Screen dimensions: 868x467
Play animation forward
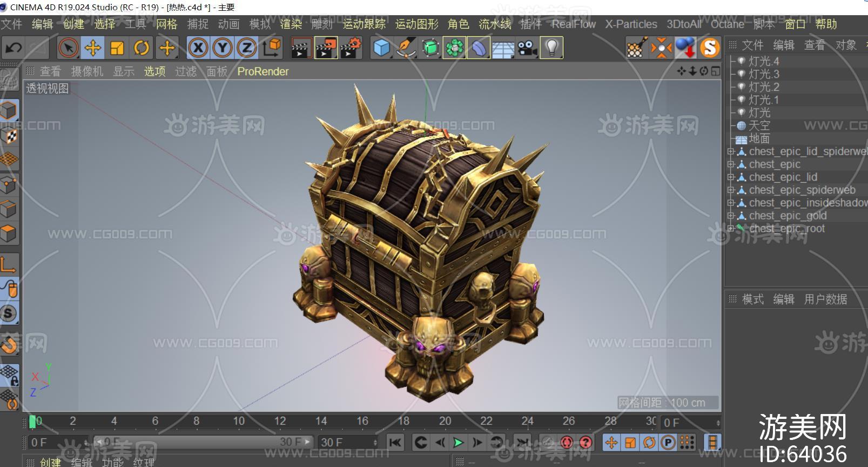[458, 443]
